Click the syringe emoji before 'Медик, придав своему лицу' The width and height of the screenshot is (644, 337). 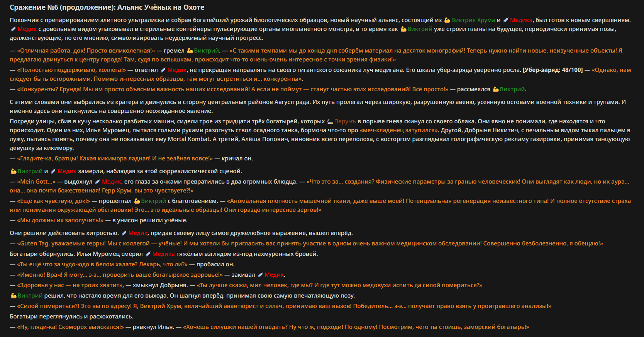(124, 233)
